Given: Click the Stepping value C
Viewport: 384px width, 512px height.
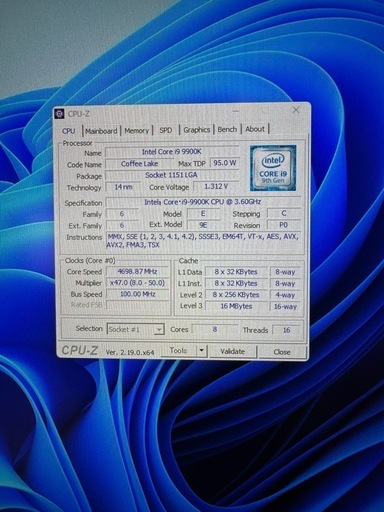Looking at the screenshot, I should 284,214.
